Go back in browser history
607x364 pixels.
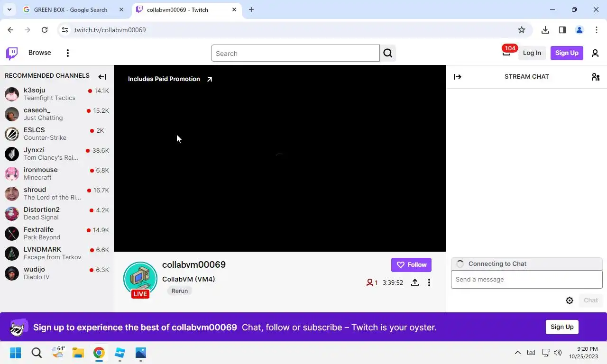[10, 30]
